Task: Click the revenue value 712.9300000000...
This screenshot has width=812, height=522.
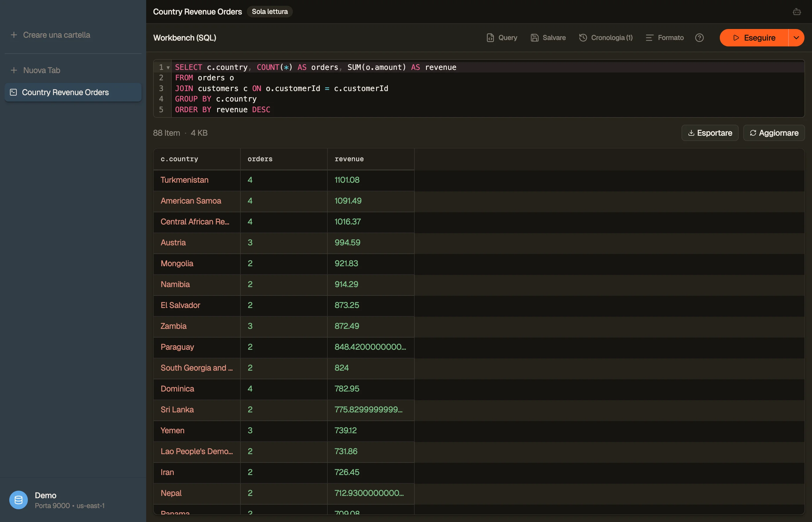Action: [x=371, y=493]
